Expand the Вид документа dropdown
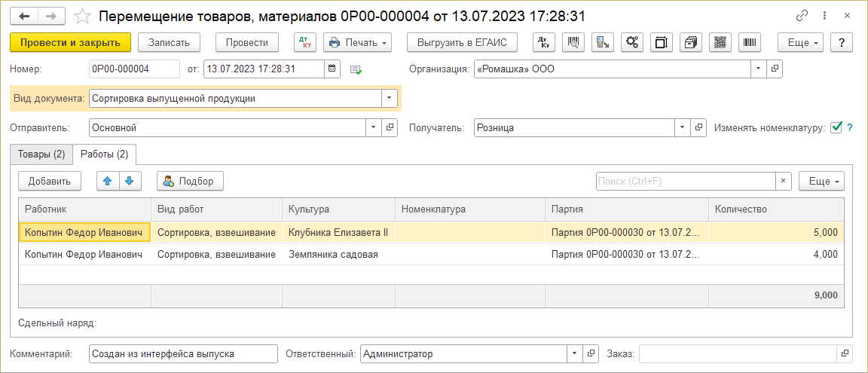This screenshot has height=373, width=868. click(390, 98)
